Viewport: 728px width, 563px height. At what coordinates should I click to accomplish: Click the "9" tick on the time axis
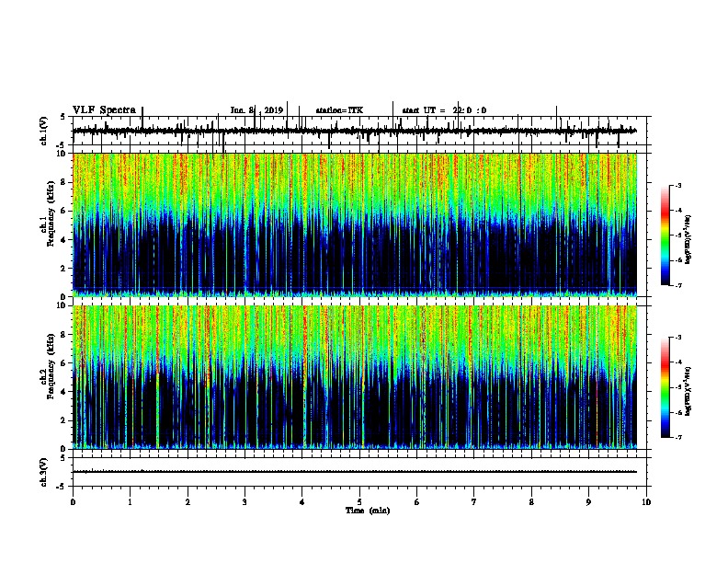click(x=588, y=502)
